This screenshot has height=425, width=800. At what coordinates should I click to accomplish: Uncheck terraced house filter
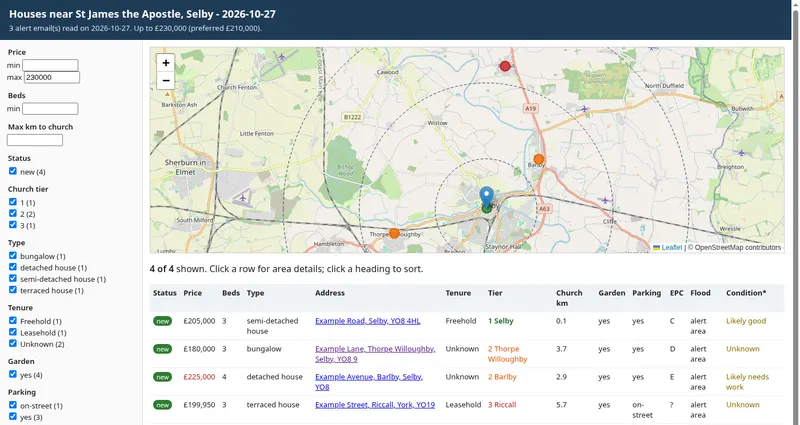[x=13, y=290]
